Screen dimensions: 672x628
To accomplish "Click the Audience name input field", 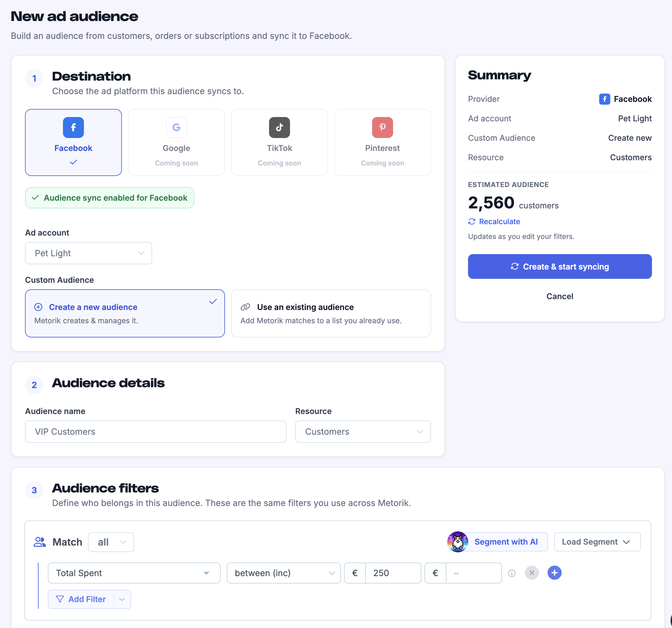I will pyautogui.click(x=156, y=432).
